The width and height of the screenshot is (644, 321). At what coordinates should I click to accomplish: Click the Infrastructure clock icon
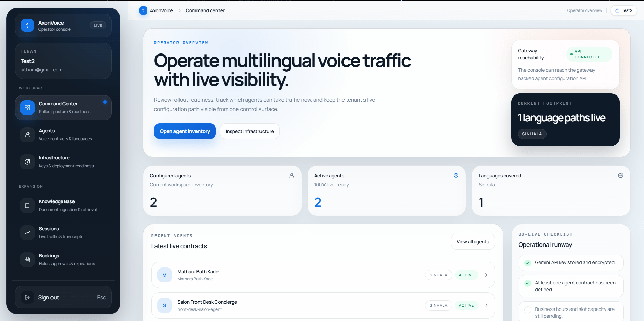(x=27, y=162)
